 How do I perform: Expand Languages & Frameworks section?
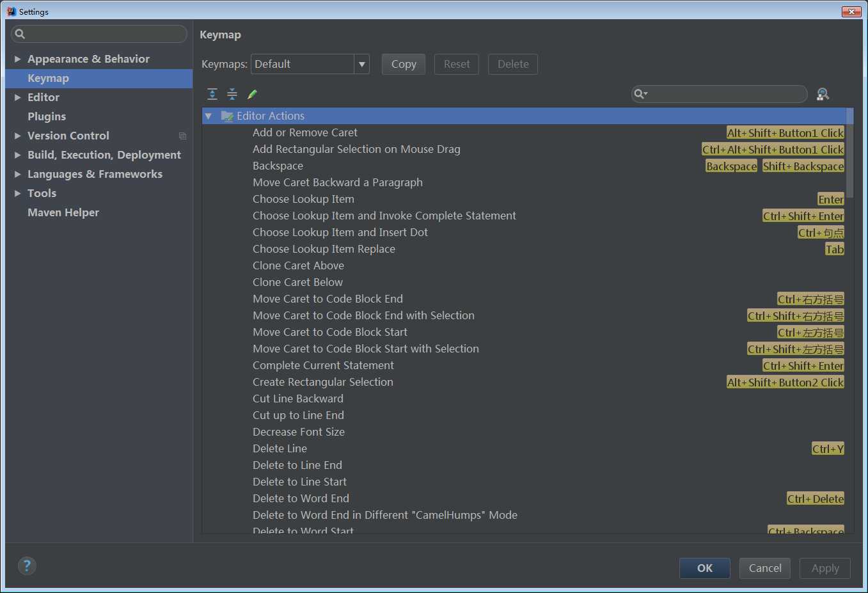coord(18,174)
